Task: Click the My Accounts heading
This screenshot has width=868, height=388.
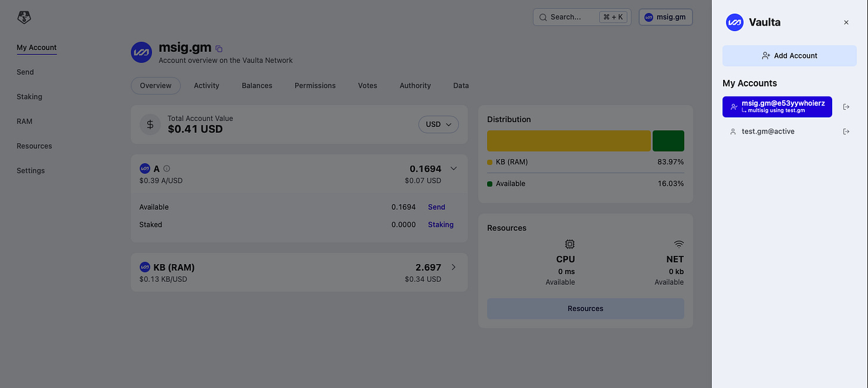Action: pos(750,83)
